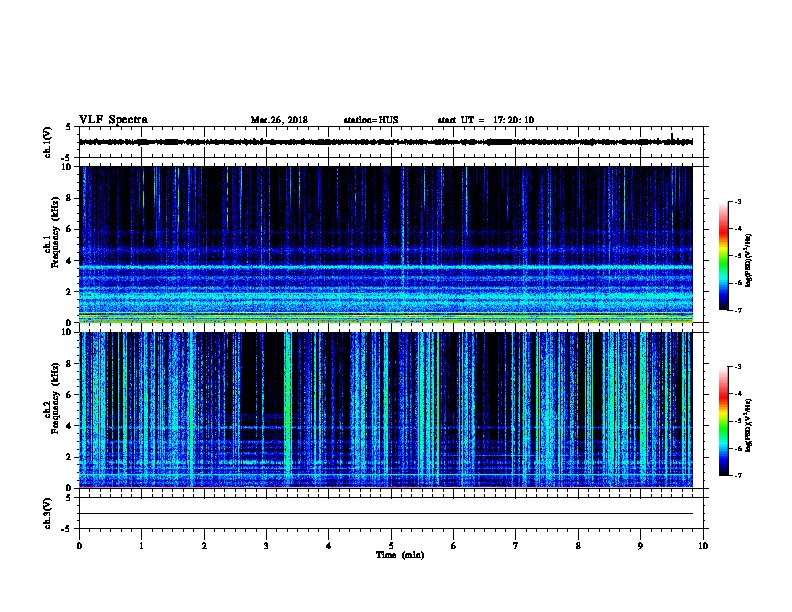Pick the ch.2 spectrogram color scale bar
The height and width of the screenshot is (612, 792).
pos(724,421)
